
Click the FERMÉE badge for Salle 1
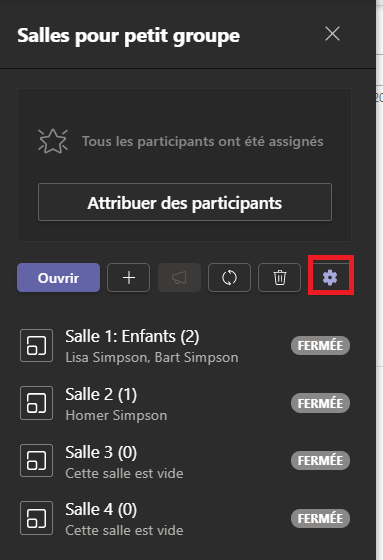pyautogui.click(x=320, y=345)
